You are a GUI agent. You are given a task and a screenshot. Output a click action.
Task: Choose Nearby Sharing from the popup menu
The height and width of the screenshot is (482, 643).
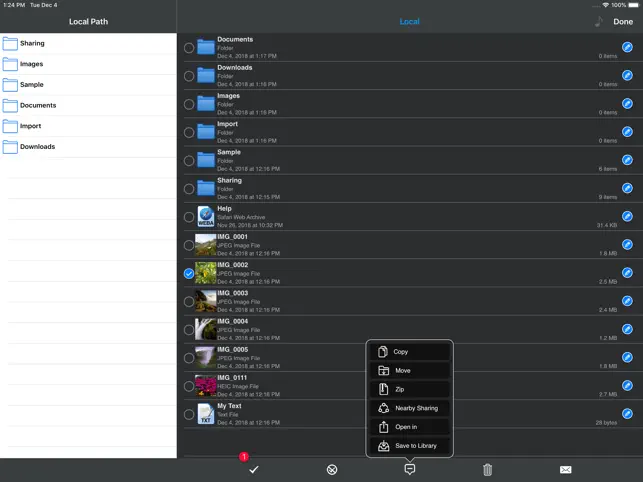(x=409, y=408)
